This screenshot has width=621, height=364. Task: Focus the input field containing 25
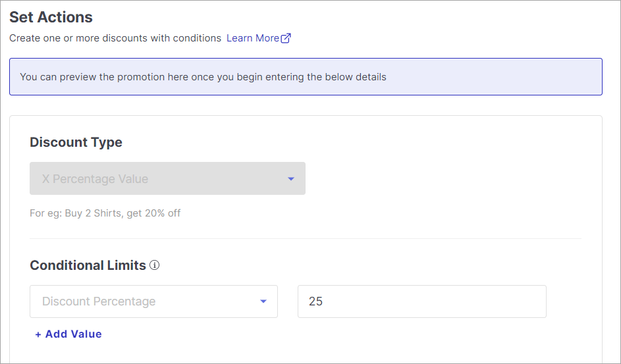point(422,301)
